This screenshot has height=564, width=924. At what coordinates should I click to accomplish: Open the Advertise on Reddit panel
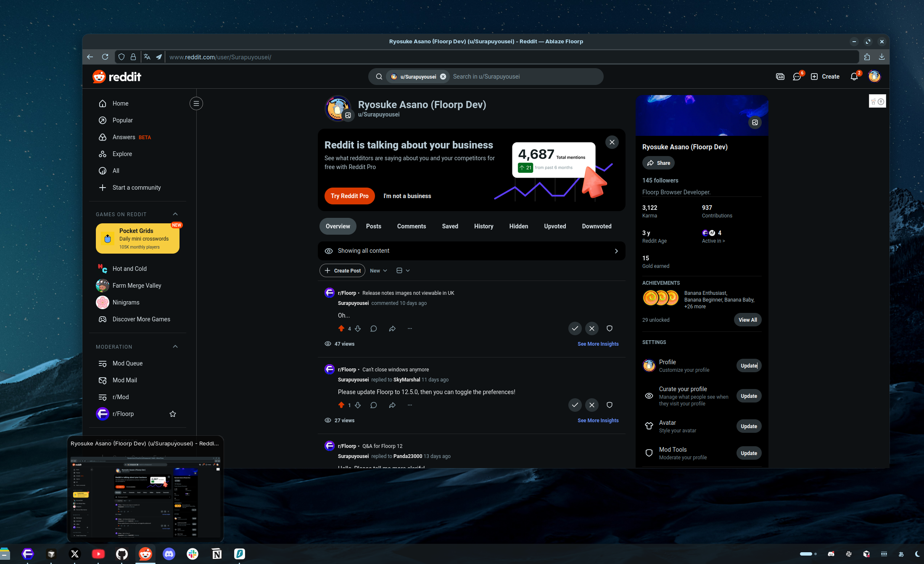coord(780,77)
